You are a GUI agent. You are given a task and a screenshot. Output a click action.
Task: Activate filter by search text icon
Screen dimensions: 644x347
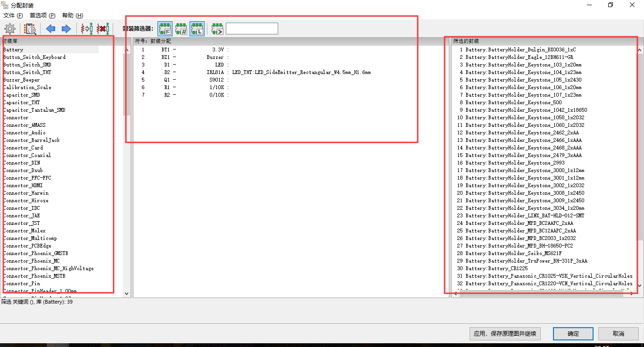click(217, 28)
